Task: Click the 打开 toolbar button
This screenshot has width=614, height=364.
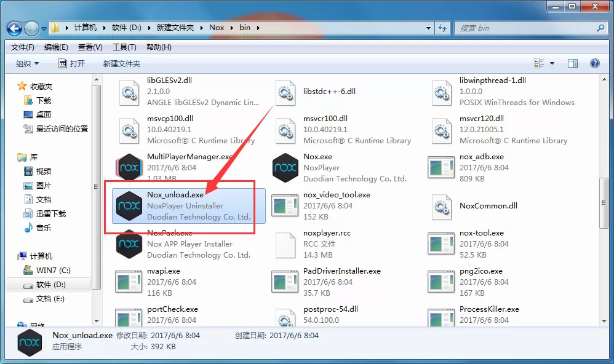Action: [x=71, y=63]
